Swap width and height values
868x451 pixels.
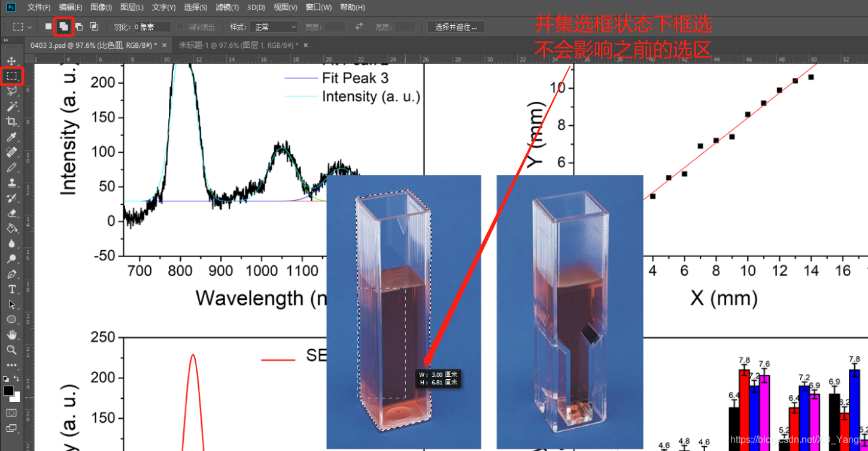(359, 27)
